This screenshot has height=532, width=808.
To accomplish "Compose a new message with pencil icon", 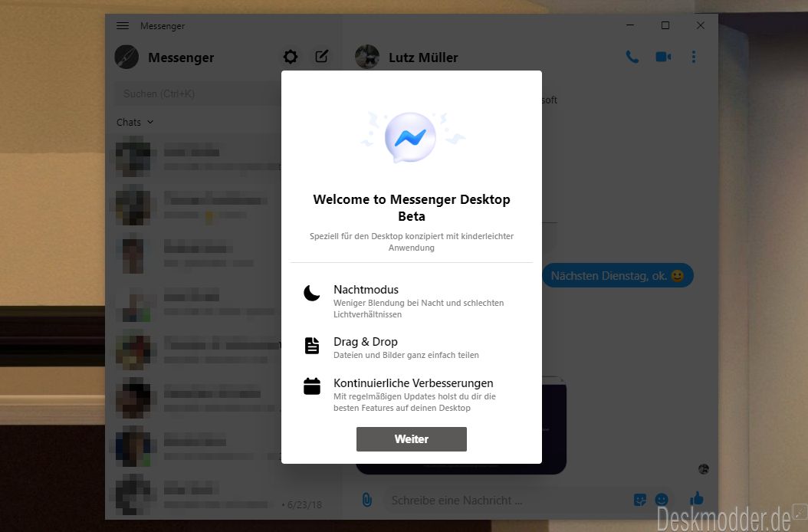I will pos(321,56).
